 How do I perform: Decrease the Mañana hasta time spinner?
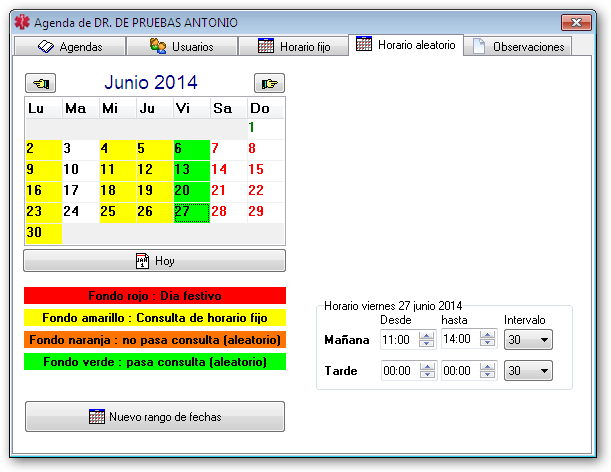487,345
